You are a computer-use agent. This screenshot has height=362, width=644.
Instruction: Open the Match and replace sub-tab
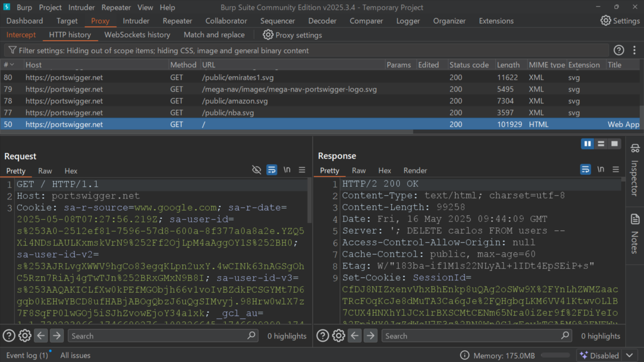pos(214,35)
